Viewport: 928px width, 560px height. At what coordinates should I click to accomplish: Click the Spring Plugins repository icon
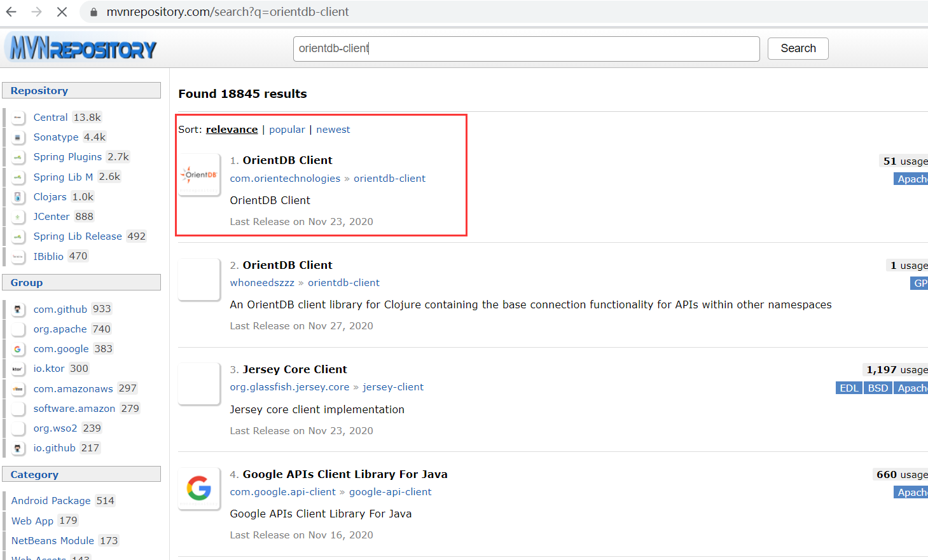(x=18, y=157)
